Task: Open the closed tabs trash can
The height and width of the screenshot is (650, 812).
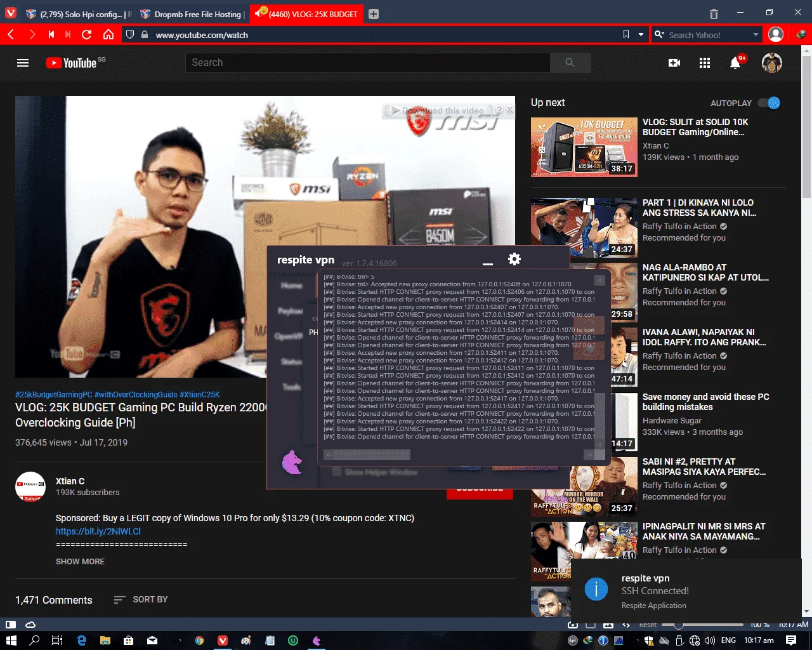Action: [714, 14]
